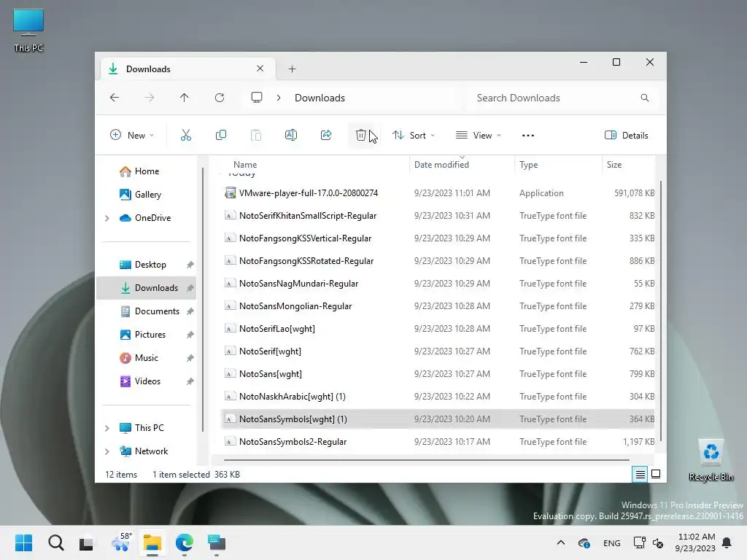The height and width of the screenshot is (560, 747).
Task: Select VMware-player-full-17.0.0-20800274 file
Action: (438, 193)
